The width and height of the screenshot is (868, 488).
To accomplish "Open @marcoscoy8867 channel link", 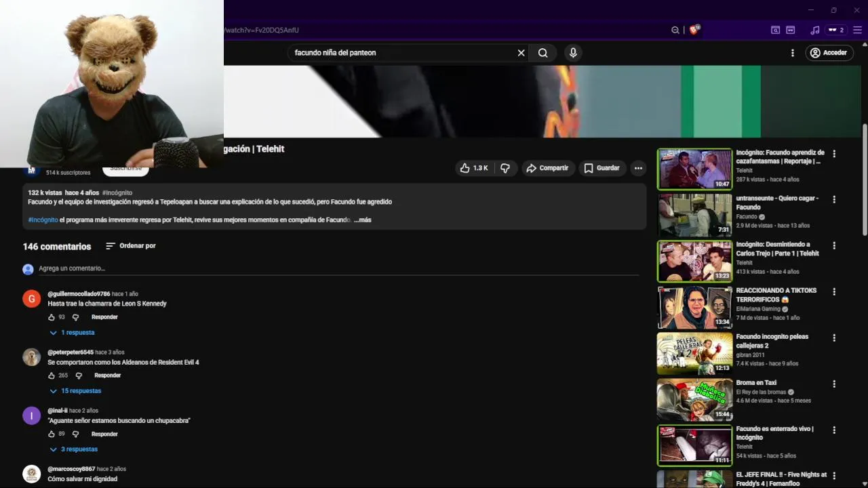I will pyautogui.click(x=71, y=469).
